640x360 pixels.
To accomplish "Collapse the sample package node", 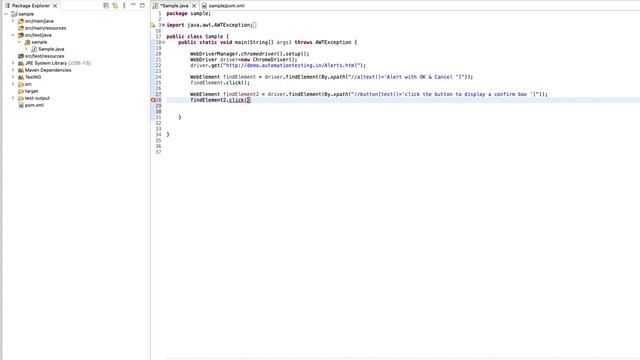I will [19, 42].
